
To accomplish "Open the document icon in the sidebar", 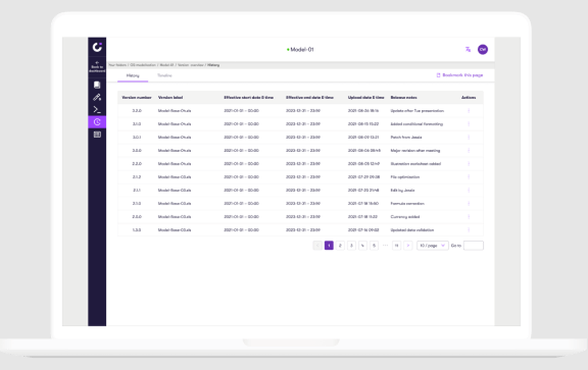I will [97, 85].
